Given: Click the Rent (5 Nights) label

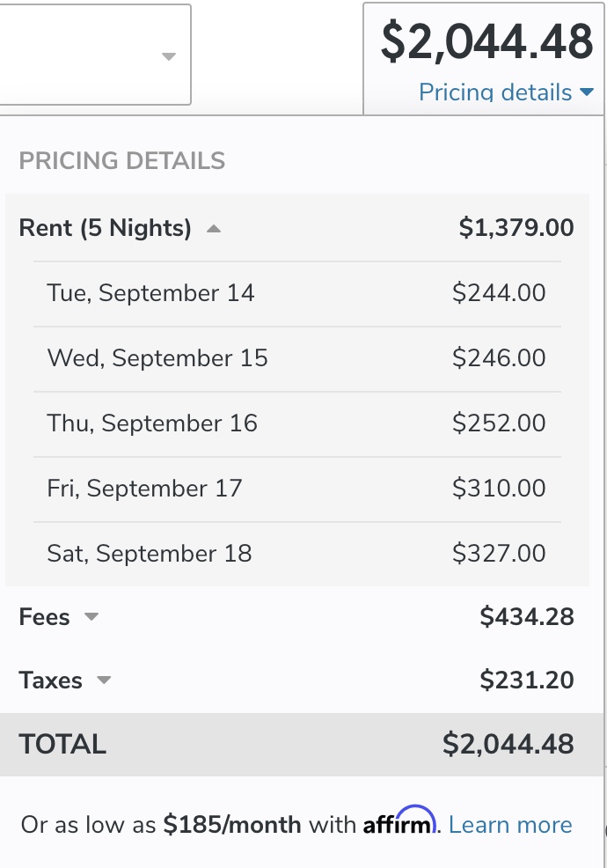Looking at the screenshot, I should point(105,229).
